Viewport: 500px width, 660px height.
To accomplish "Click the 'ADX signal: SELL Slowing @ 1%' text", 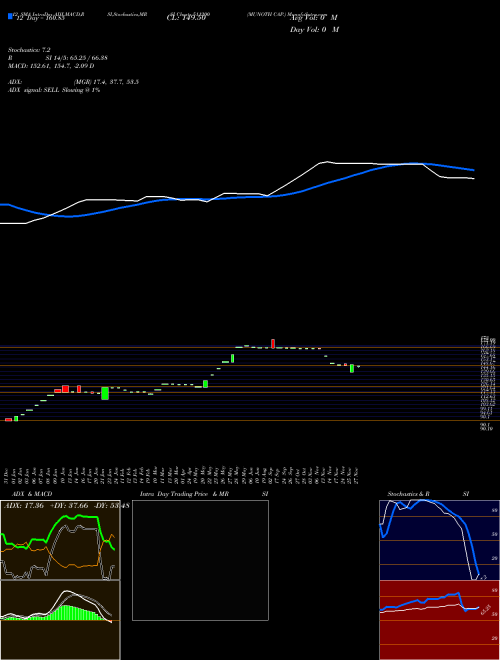I will [x=54, y=90].
